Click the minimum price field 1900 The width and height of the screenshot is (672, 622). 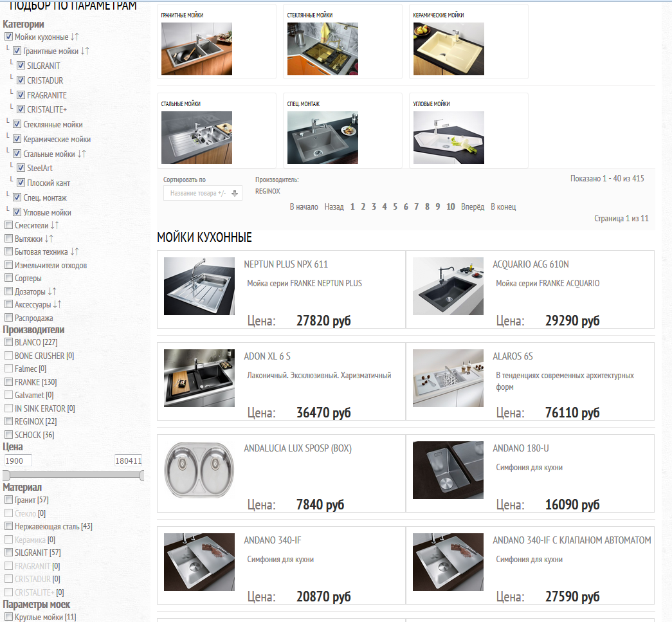(x=17, y=461)
